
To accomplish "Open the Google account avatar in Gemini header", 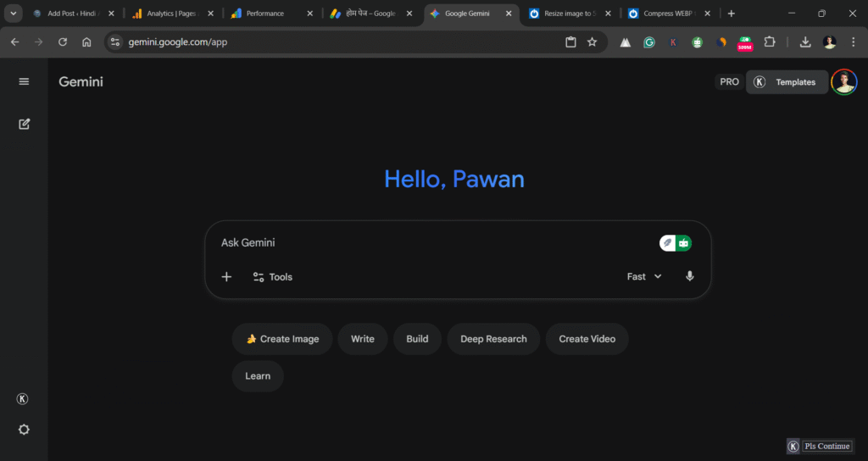I will coord(844,82).
